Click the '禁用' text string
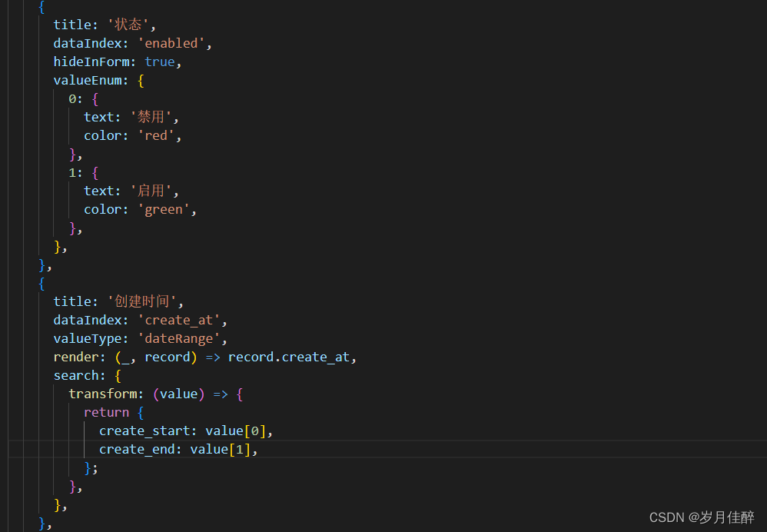Viewport: 767px width, 532px height. pyautogui.click(x=151, y=117)
